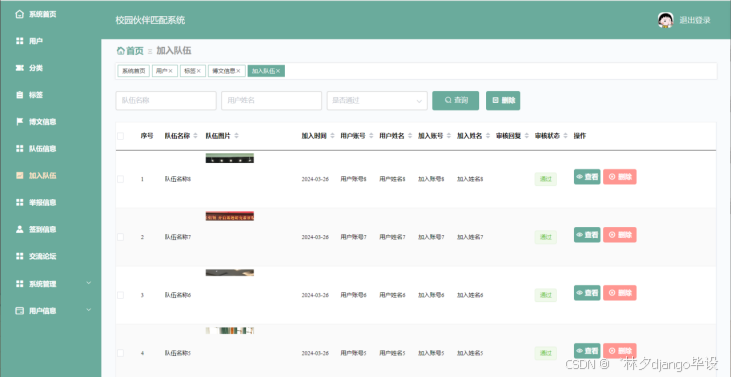Click the 查询 search button
Screen dimensions: 732x377
click(456, 100)
